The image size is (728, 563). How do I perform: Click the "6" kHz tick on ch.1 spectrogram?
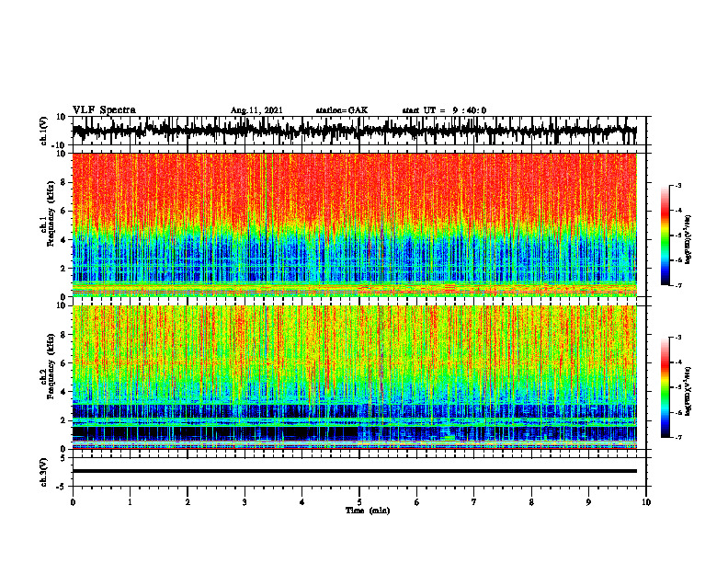coord(63,211)
